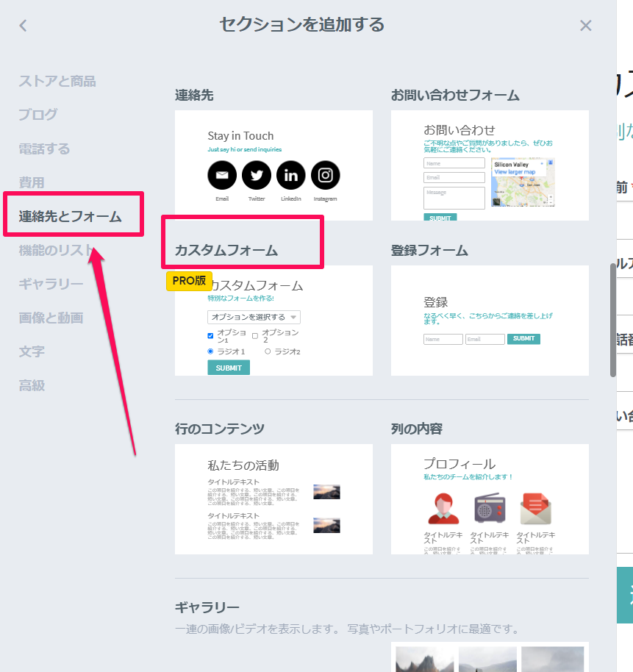
Task: Click the Message field in お問い合わせ form
Action: pyautogui.click(x=454, y=198)
